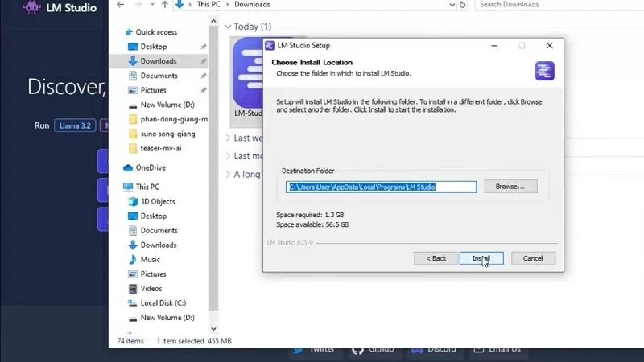Click the LM Studio Setup title bar icon
The height and width of the screenshot is (362, 644).
pyautogui.click(x=270, y=46)
